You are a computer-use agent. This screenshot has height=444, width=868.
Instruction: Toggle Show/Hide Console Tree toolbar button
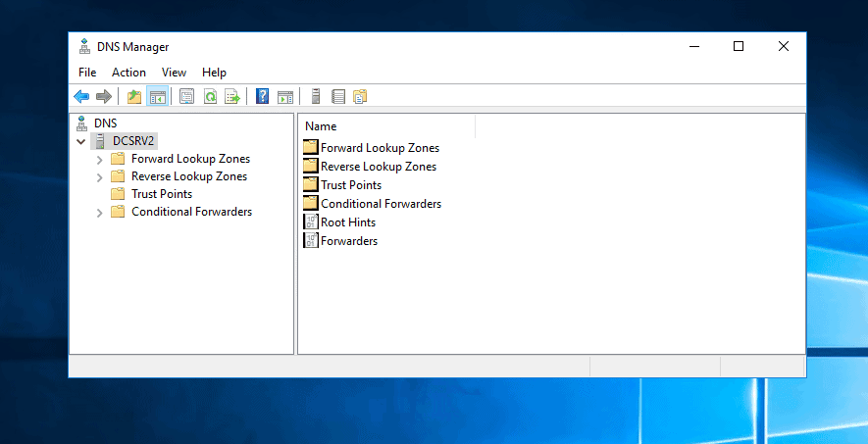[157, 97]
